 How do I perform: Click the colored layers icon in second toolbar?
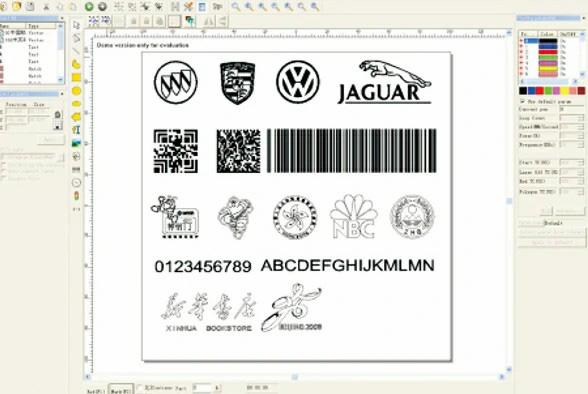click(x=190, y=21)
